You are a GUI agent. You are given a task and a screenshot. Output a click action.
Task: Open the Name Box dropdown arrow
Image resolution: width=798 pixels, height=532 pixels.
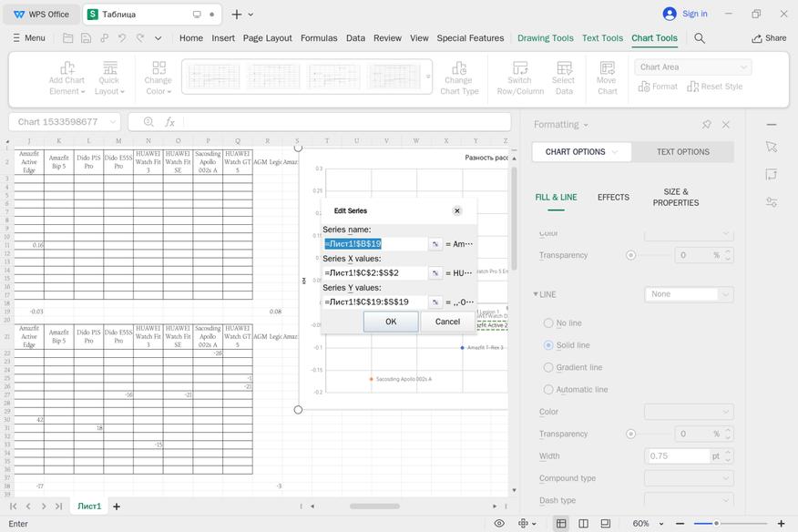click(112, 122)
